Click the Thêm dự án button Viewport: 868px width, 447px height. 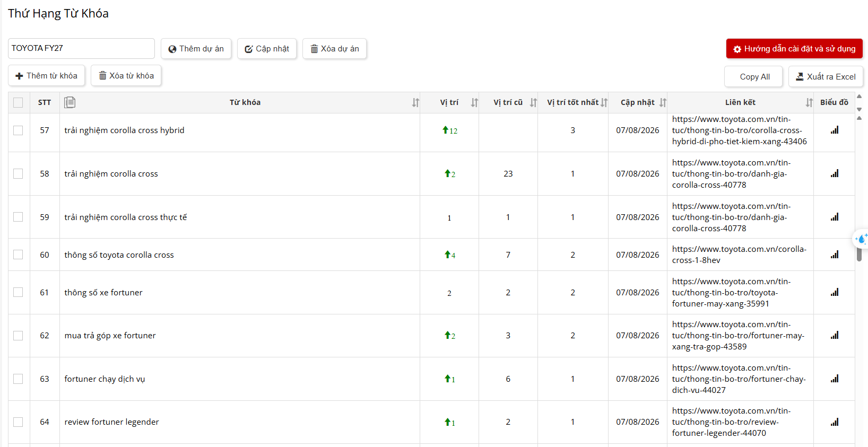click(x=196, y=49)
